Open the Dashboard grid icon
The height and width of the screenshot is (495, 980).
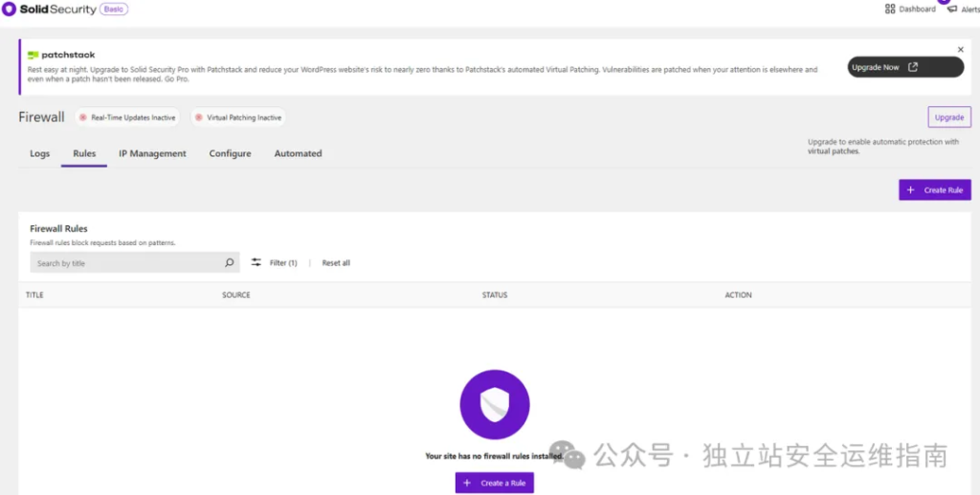pyautogui.click(x=890, y=9)
